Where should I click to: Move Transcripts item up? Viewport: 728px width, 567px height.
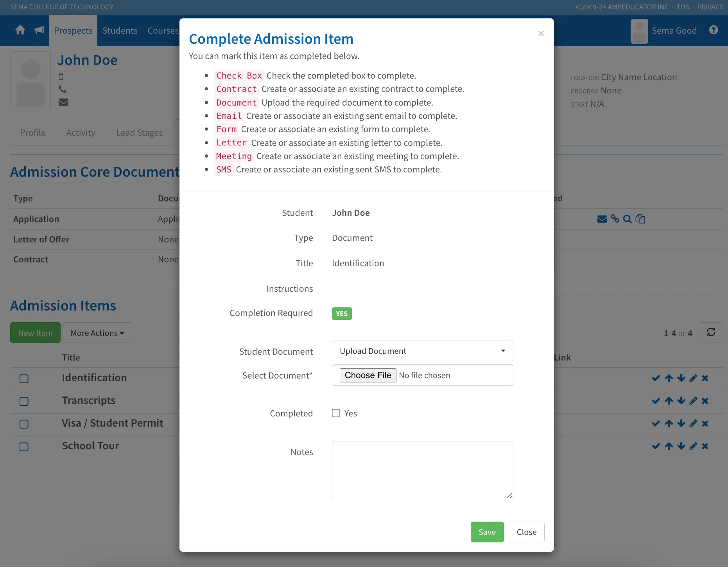pyautogui.click(x=669, y=401)
